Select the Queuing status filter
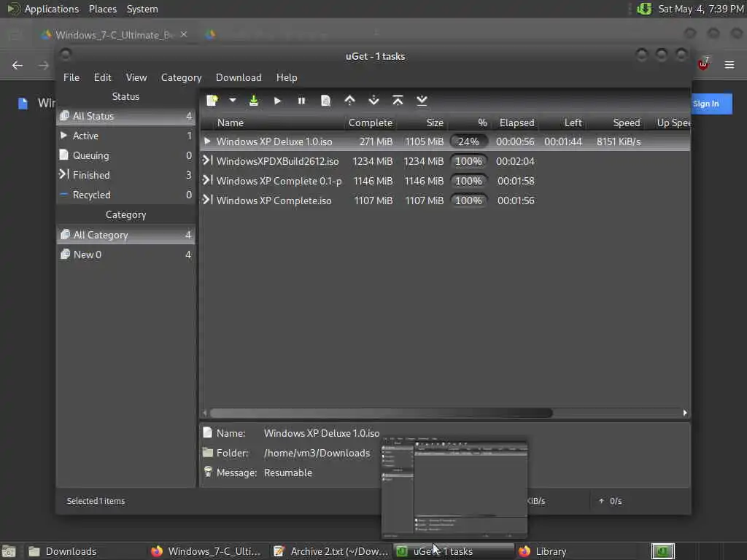Image resolution: width=747 pixels, height=560 pixels. point(125,155)
